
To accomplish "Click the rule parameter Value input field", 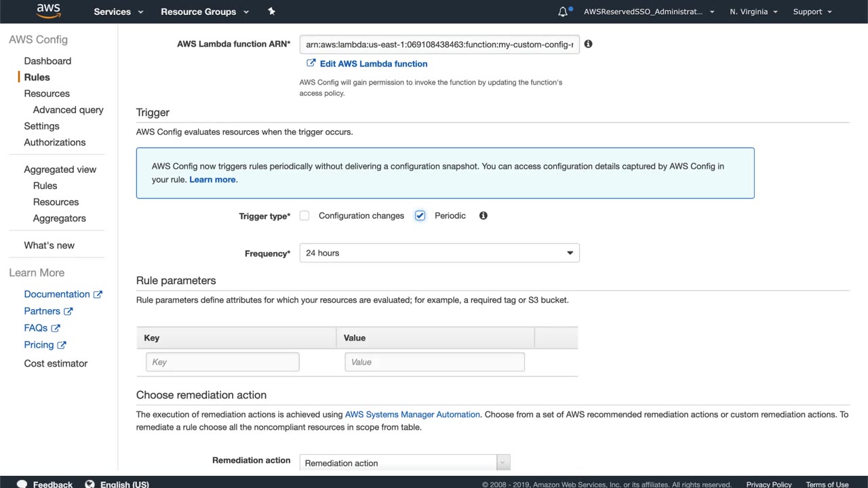I will (434, 362).
